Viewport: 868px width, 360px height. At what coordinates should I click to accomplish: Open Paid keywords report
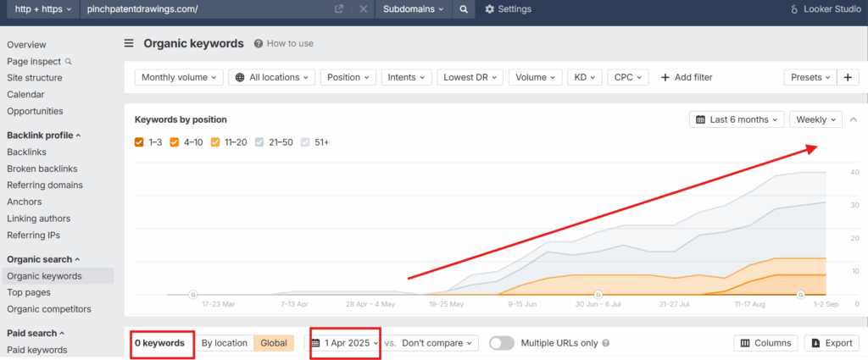click(x=37, y=350)
